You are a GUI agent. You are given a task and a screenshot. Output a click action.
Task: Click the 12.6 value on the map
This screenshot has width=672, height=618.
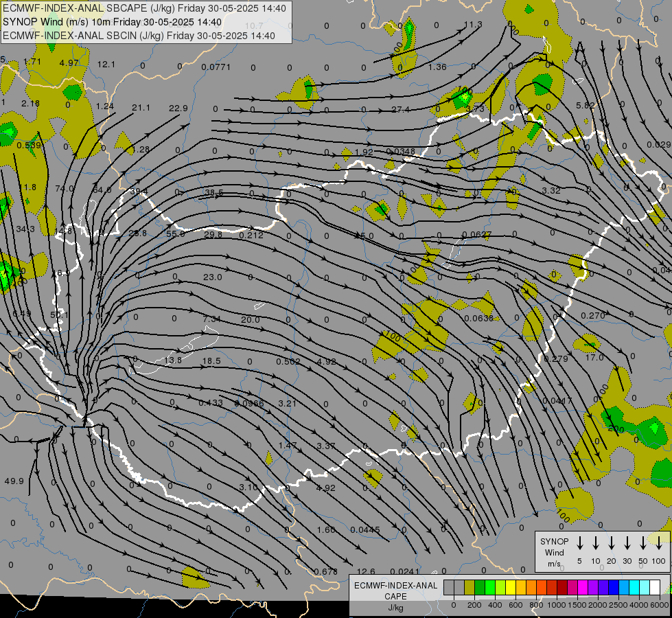click(x=366, y=571)
